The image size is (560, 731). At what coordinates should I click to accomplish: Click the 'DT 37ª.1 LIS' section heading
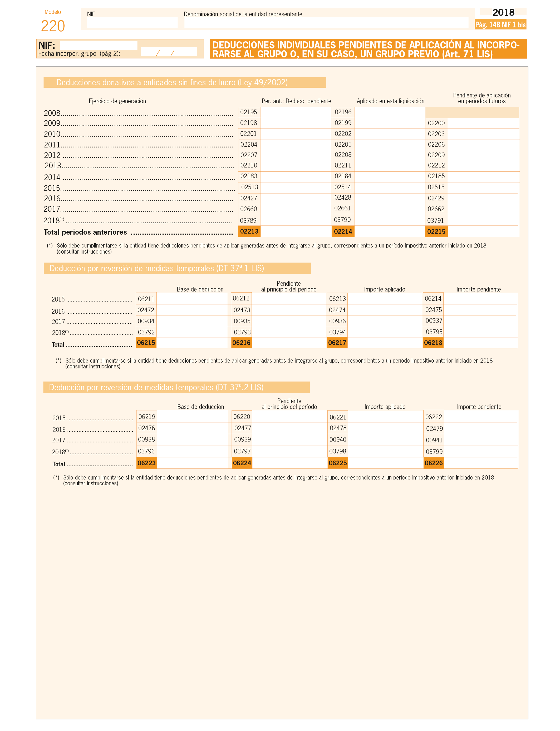[x=177, y=268]
